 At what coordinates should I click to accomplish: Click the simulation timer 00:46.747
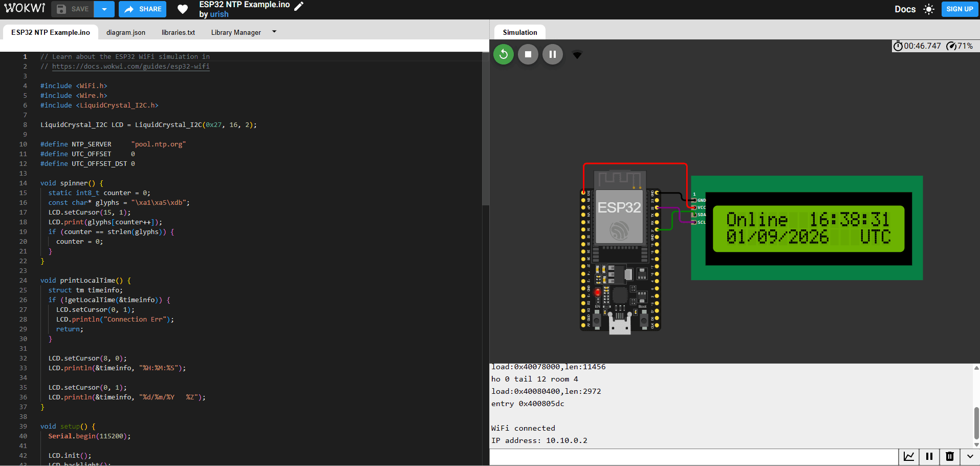pyautogui.click(x=917, y=46)
